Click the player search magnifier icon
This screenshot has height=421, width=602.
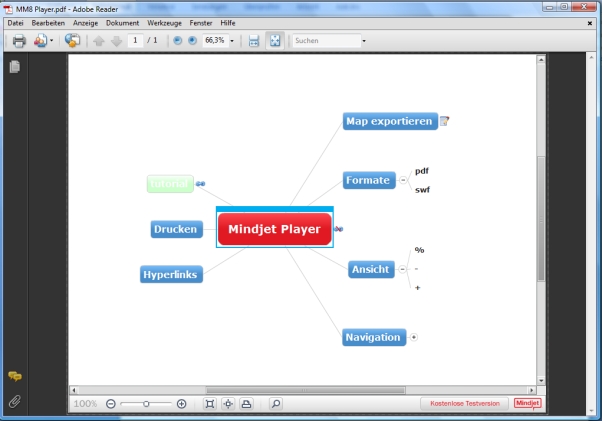[276, 404]
